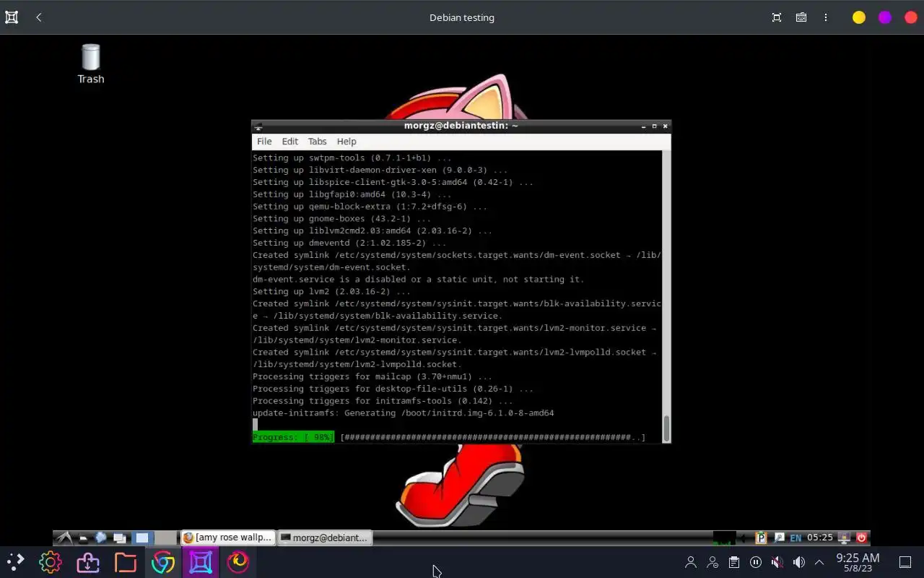Click the iconify all windows icon in LXDE panel
924x578 pixels.
(x=120, y=538)
